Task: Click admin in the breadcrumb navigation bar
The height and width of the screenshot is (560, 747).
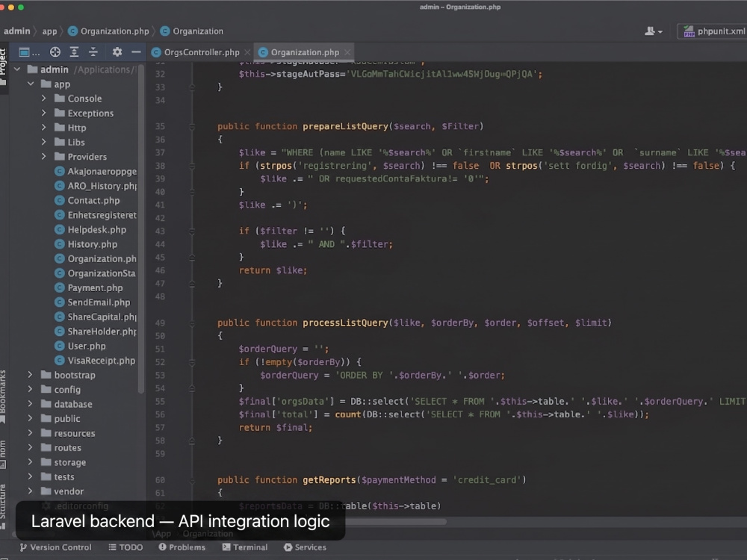Action: (x=16, y=31)
